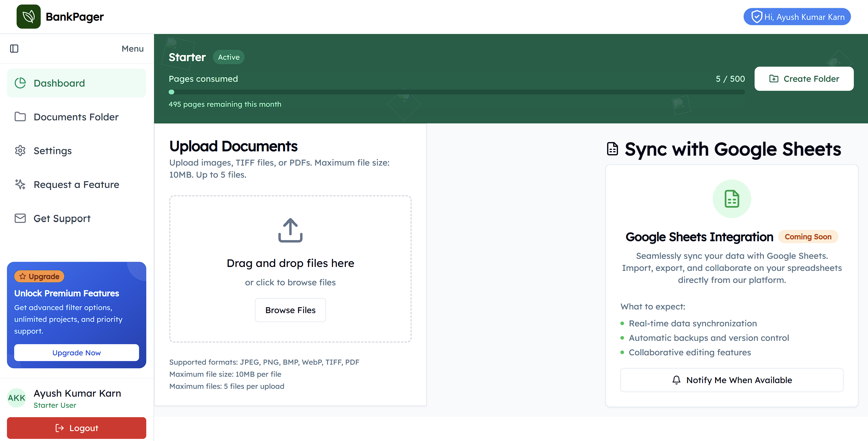Click "Maximum file size: 10MB per file" line
This screenshot has height=441, width=868.
click(225, 374)
